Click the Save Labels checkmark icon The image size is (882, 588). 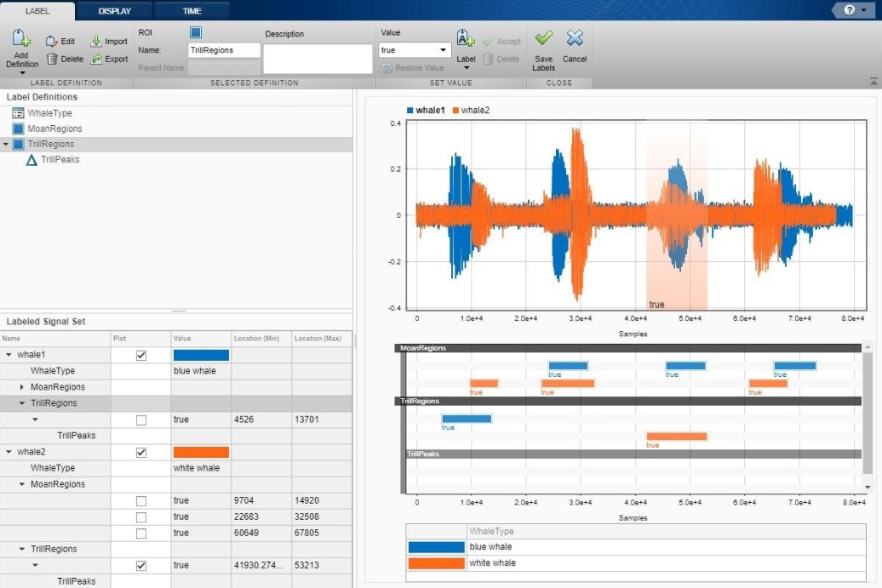tap(543, 39)
